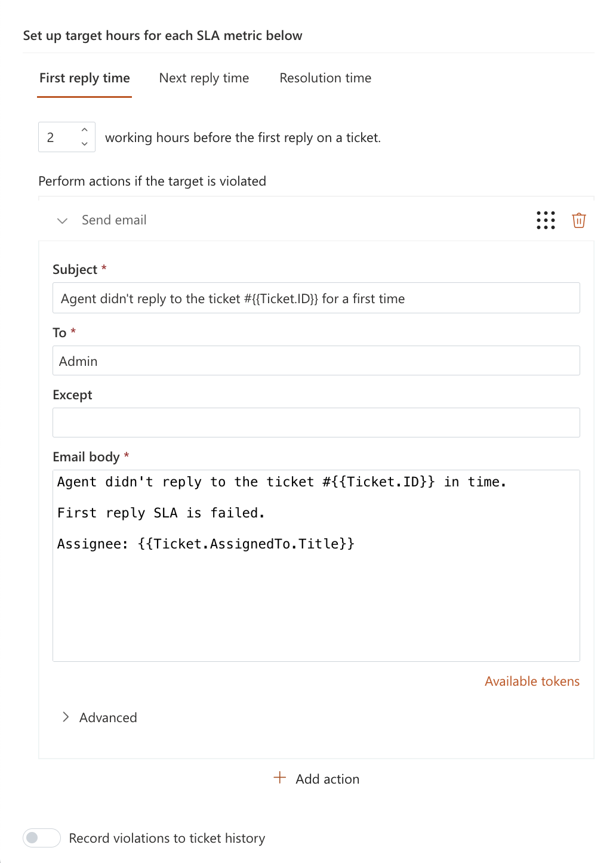Click the To recipient field with Admin
This screenshot has height=863, width=616.
tap(316, 361)
